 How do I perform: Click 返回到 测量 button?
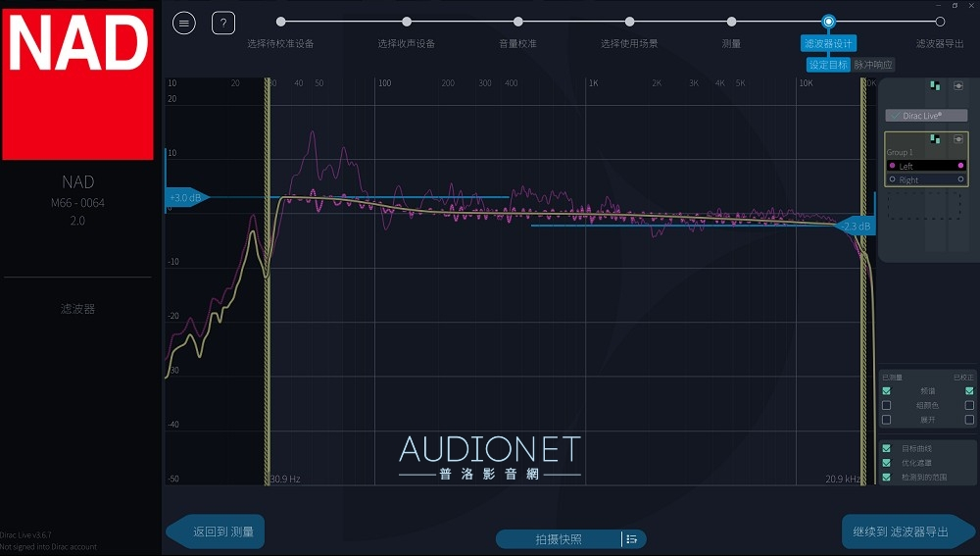coord(216,531)
